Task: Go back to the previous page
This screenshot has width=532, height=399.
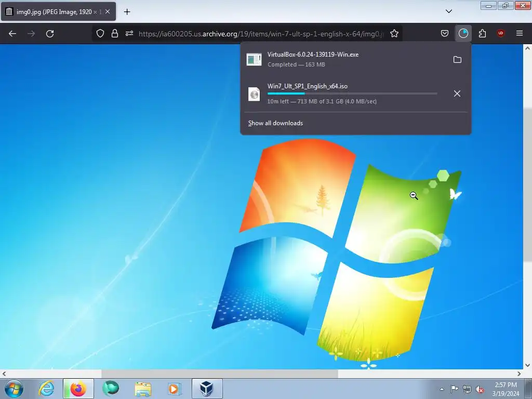Action: pyautogui.click(x=12, y=34)
